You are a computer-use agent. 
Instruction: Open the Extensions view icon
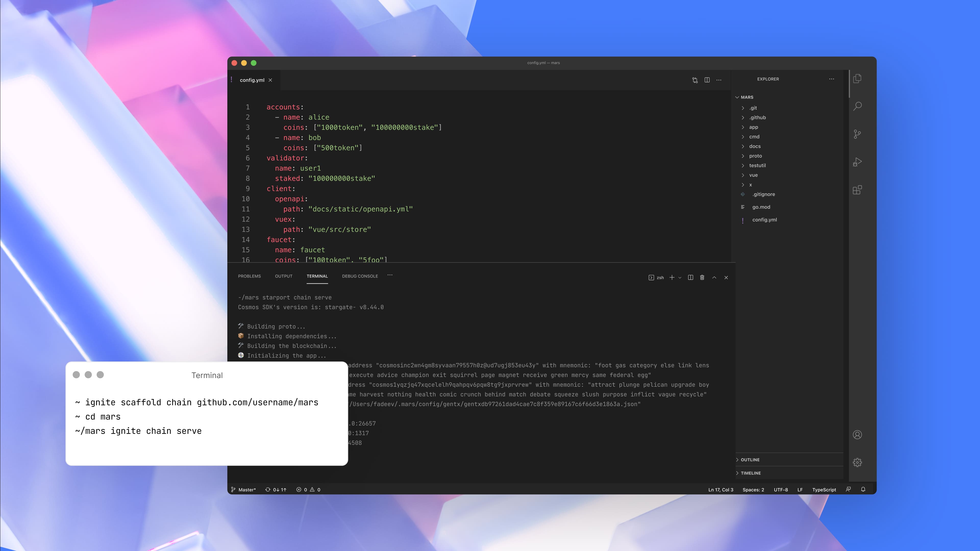[857, 190]
